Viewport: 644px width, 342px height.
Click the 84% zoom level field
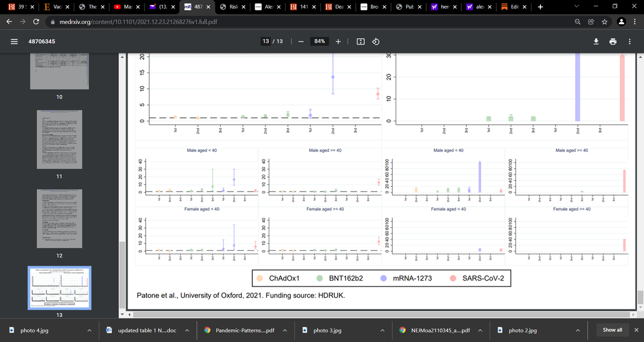click(x=320, y=42)
